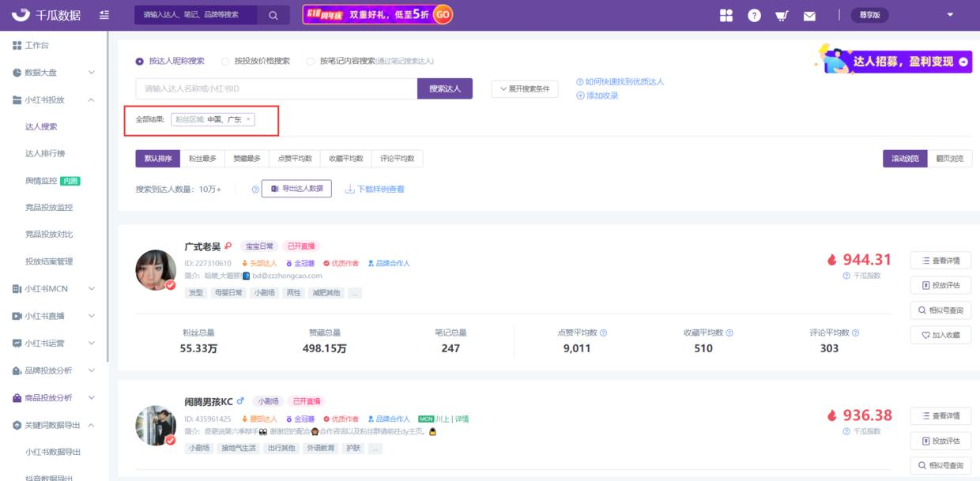This screenshot has width=980, height=481.
Task: Click the apps grid icon near top right
Action: [x=726, y=15]
